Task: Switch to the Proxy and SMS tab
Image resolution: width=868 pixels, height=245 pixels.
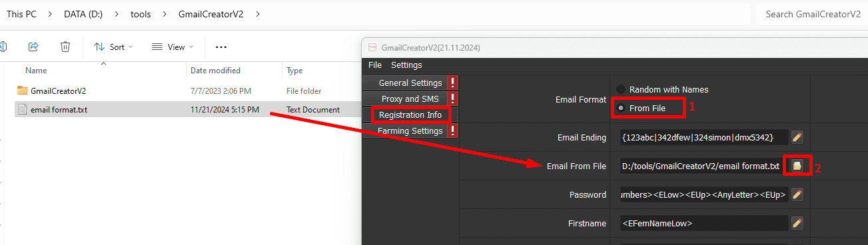Action: pyautogui.click(x=410, y=99)
